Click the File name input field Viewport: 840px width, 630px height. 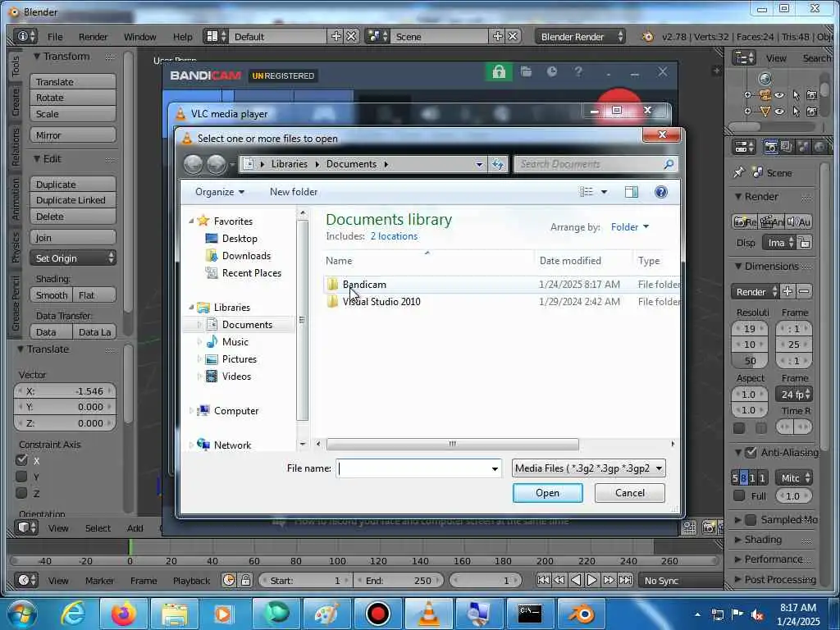413,468
